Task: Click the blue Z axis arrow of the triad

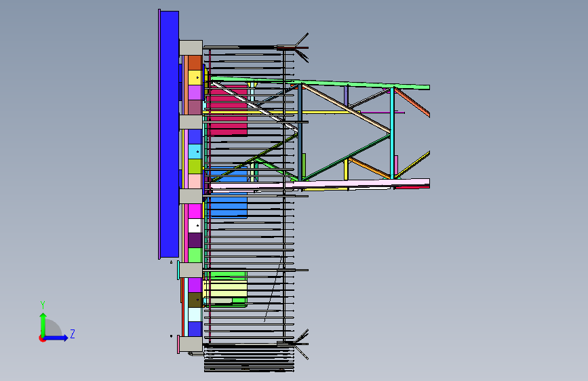Action: pyautogui.click(x=56, y=338)
